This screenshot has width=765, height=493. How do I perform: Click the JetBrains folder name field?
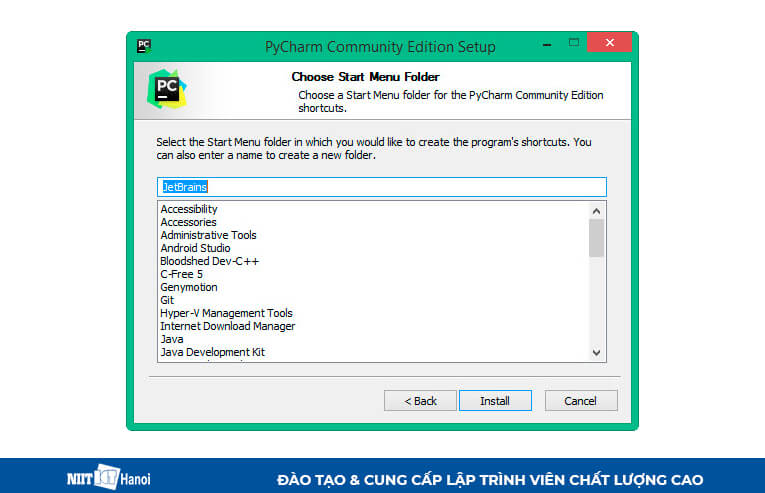tap(382, 187)
